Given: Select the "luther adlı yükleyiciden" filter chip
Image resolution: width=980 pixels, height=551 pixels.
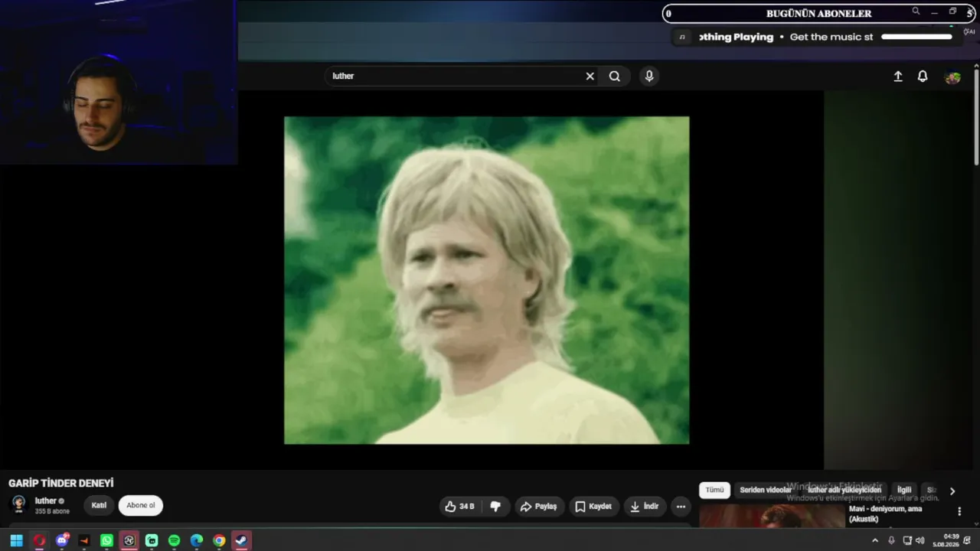Looking at the screenshot, I should pyautogui.click(x=844, y=490).
